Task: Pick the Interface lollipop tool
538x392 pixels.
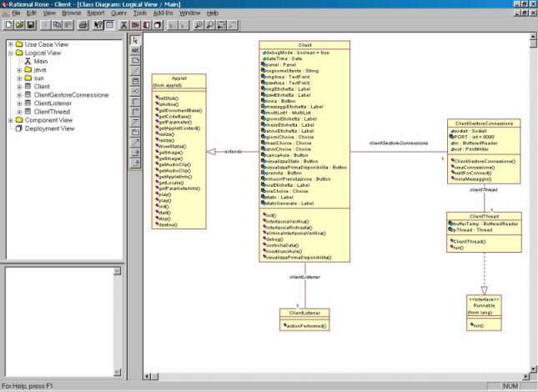Action: (x=135, y=91)
